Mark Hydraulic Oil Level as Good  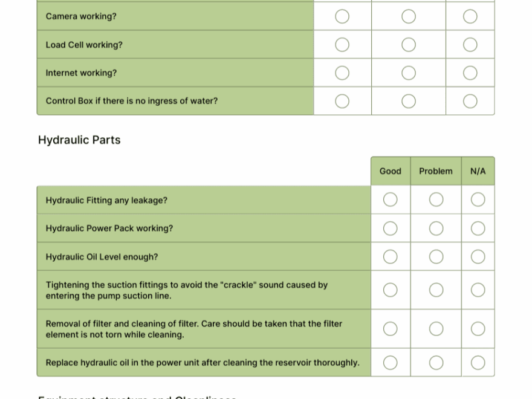(390, 256)
